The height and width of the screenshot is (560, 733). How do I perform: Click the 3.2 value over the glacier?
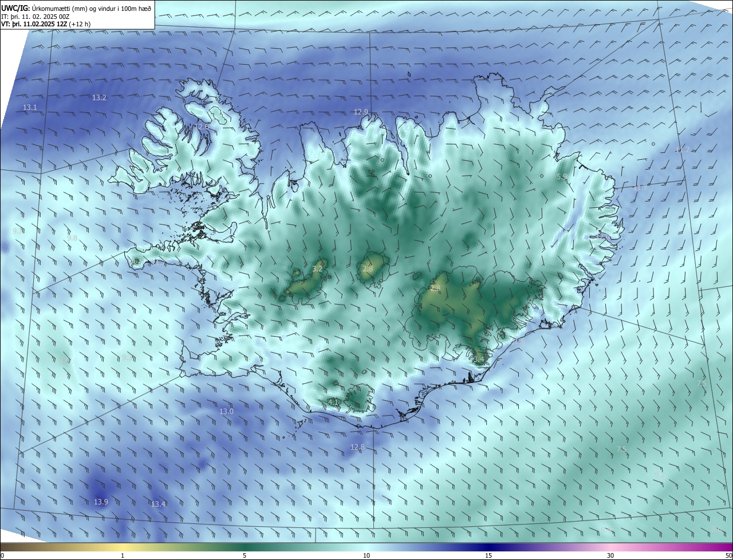tap(318, 269)
